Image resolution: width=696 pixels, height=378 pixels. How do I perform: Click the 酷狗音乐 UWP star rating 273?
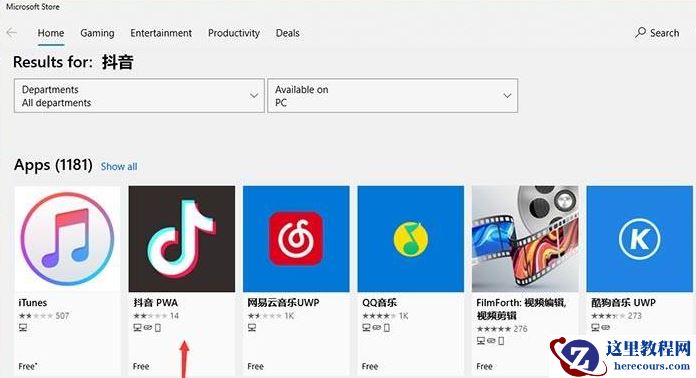(x=616, y=316)
